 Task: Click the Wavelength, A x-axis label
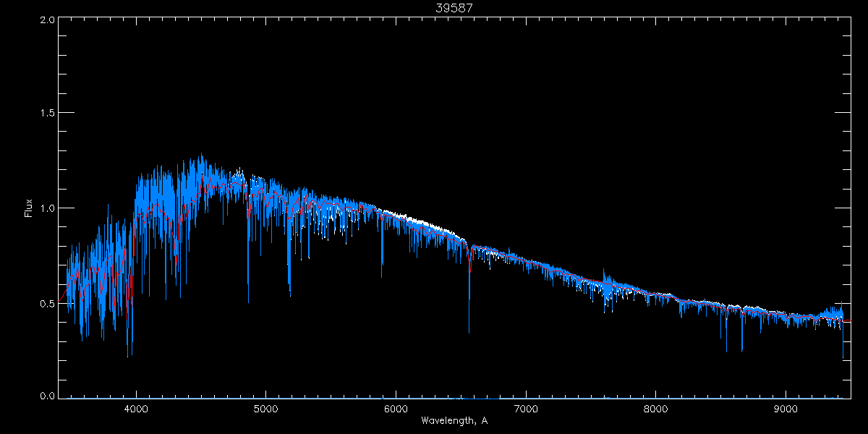pyautogui.click(x=454, y=421)
